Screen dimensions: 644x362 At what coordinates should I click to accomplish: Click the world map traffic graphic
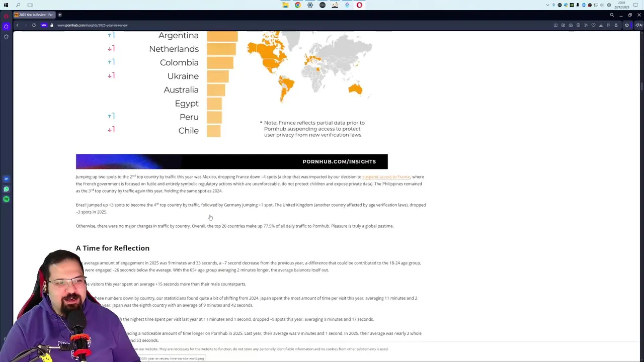309,68
